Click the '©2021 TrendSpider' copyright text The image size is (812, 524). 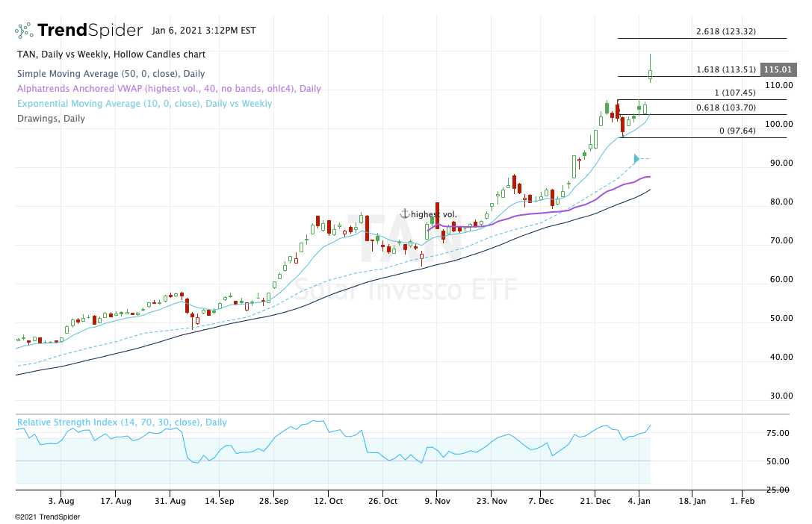click(x=47, y=517)
